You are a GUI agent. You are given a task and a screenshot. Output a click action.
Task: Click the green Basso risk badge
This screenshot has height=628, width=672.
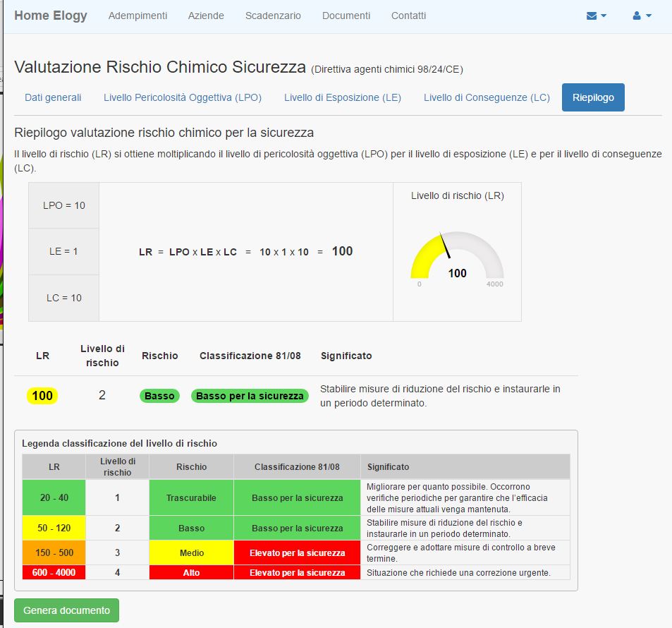tap(159, 396)
